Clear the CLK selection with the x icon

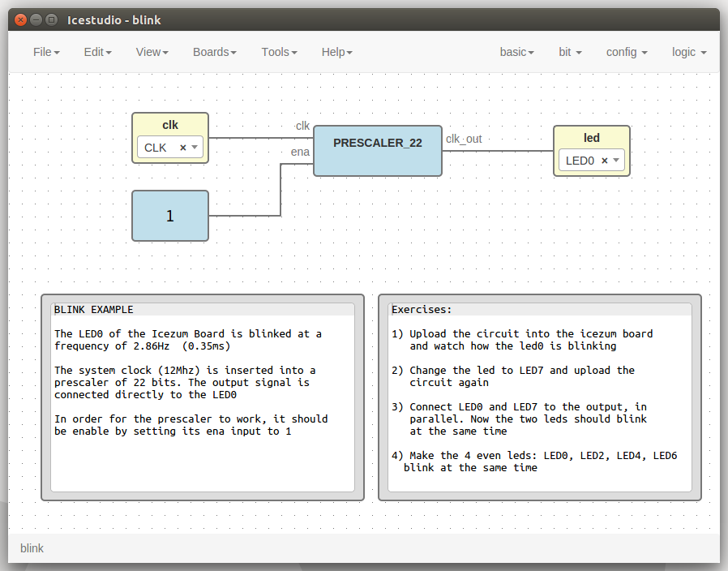tap(183, 148)
